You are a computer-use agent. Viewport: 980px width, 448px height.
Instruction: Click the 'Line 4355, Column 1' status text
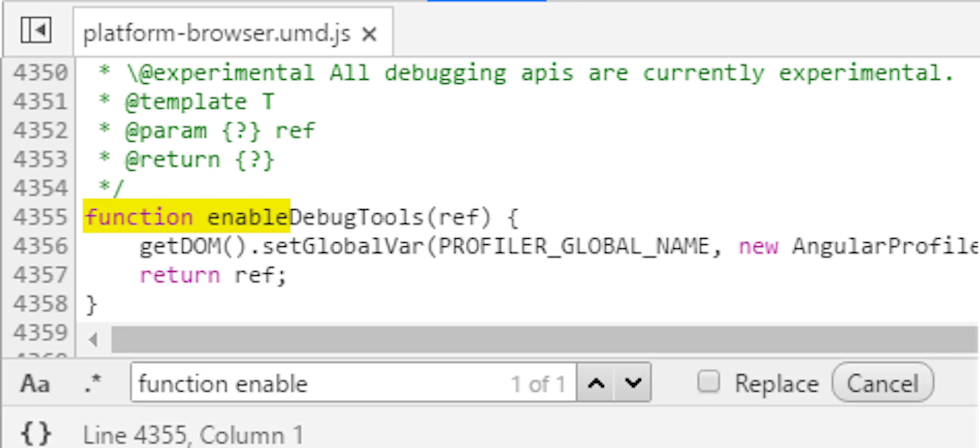pos(193,435)
